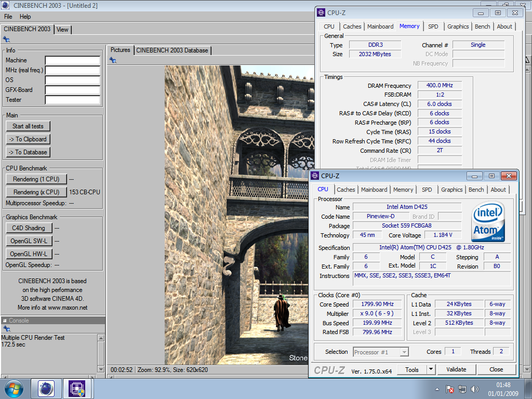
Task: Open the Mainboard tab in the front CPU-Z window
Action: click(374, 190)
